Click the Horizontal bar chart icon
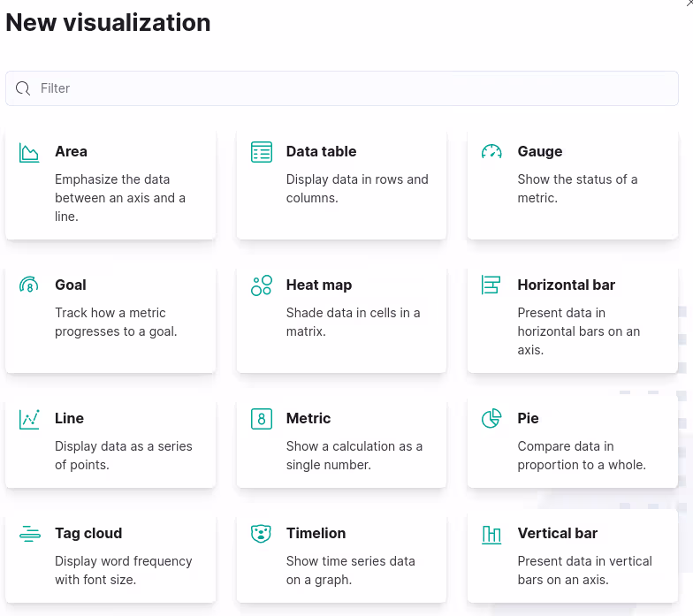The height and width of the screenshot is (616, 693). (x=491, y=285)
